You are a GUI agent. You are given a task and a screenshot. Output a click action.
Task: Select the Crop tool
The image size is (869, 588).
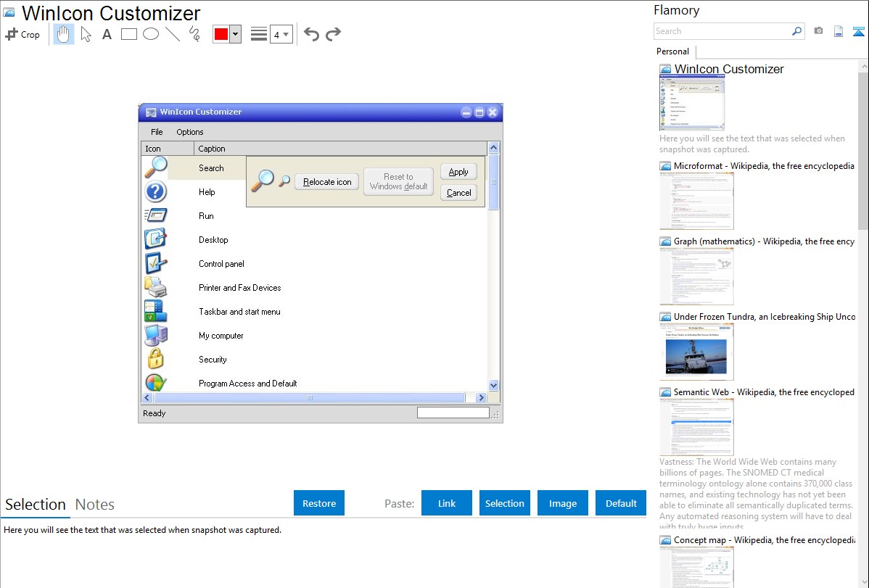22,34
